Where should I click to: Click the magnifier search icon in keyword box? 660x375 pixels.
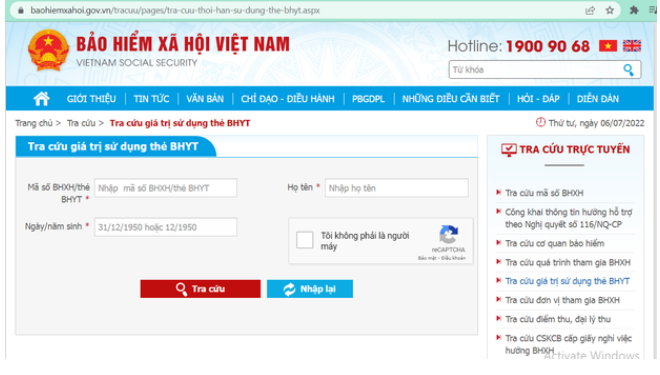(628, 70)
